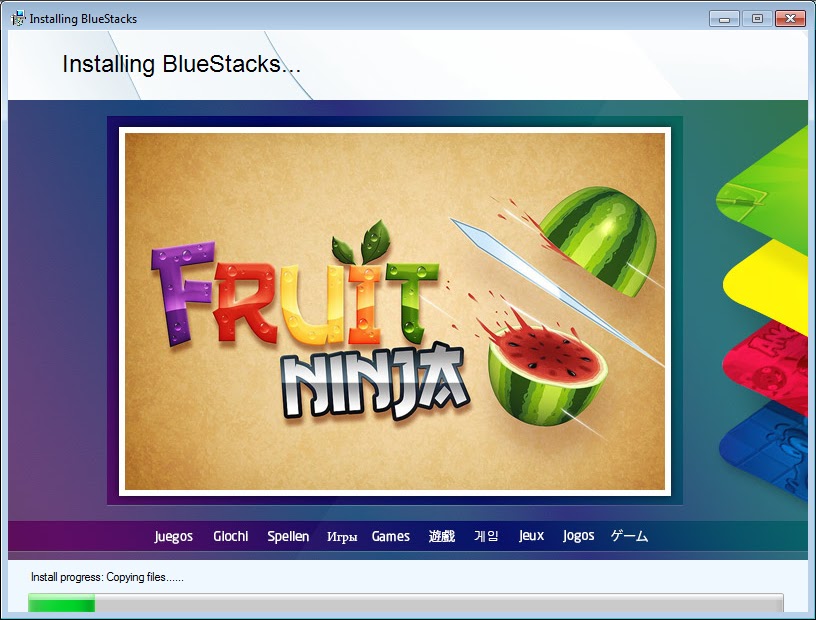Click the '遊戲' label
Image resolution: width=816 pixels, height=620 pixels.
coord(442,536)
